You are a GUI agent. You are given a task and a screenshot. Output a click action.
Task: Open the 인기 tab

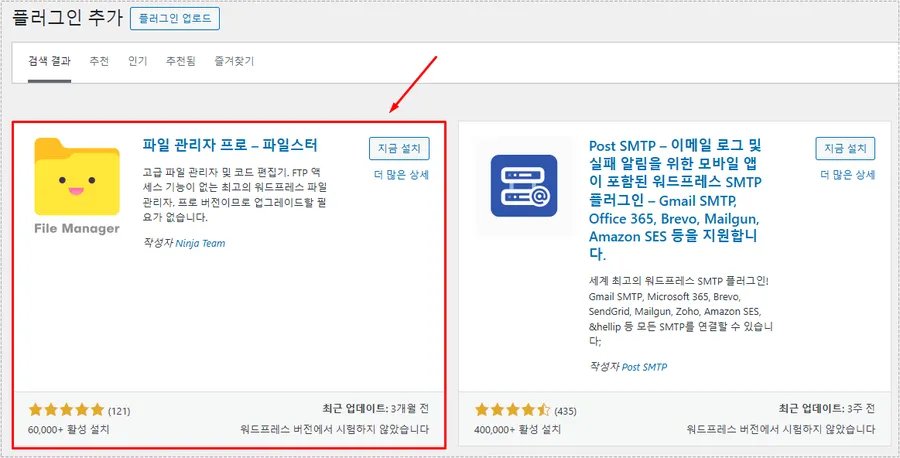(x=138, y=61)
